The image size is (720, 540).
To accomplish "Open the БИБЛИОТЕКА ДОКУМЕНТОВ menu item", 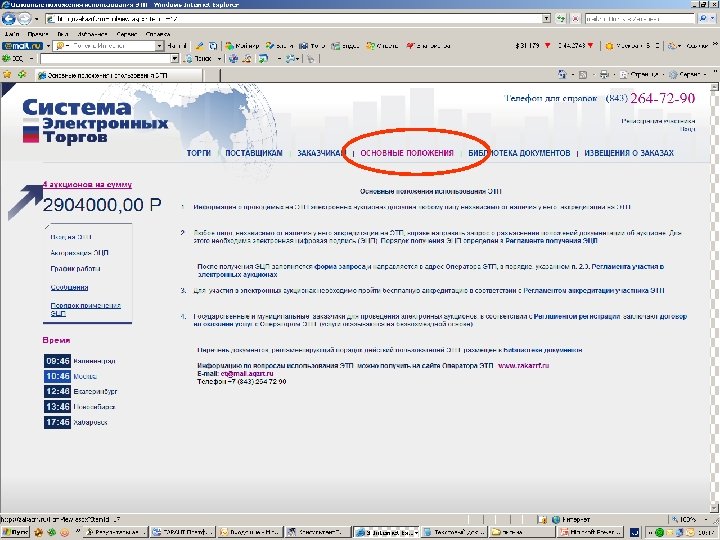I will [519, 153].
